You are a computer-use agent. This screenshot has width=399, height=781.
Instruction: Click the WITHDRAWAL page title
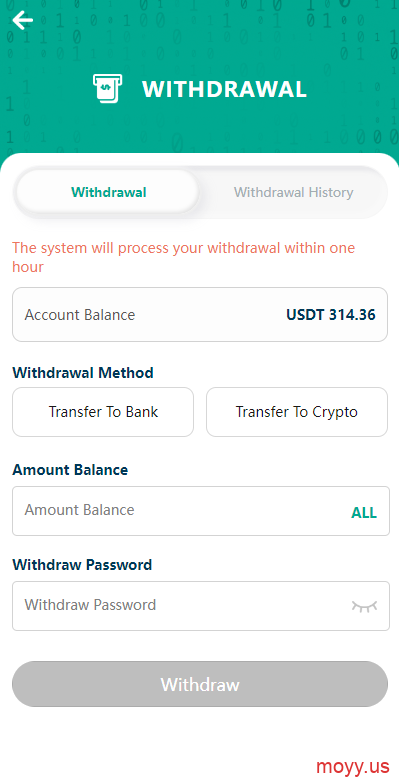pos(224,89)
